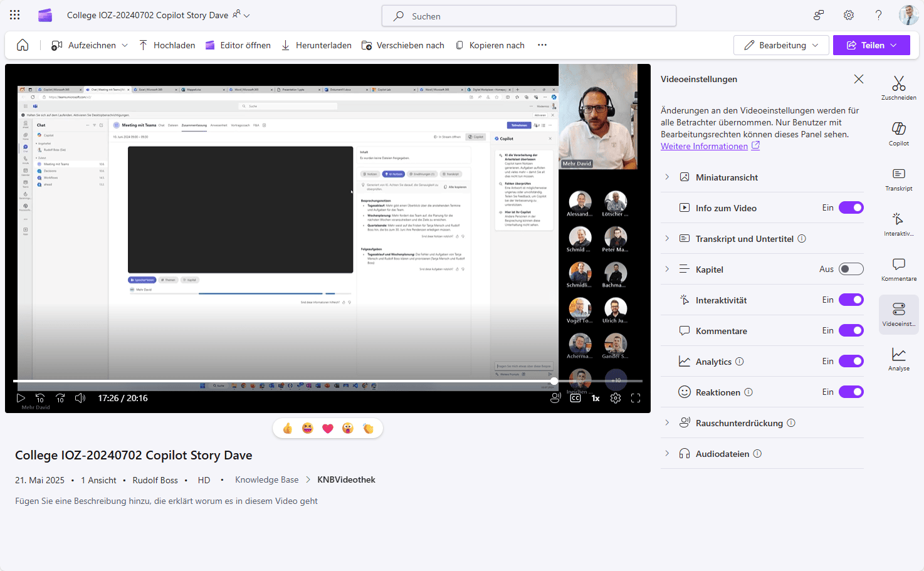Click the play button in video player

(21, 398)
